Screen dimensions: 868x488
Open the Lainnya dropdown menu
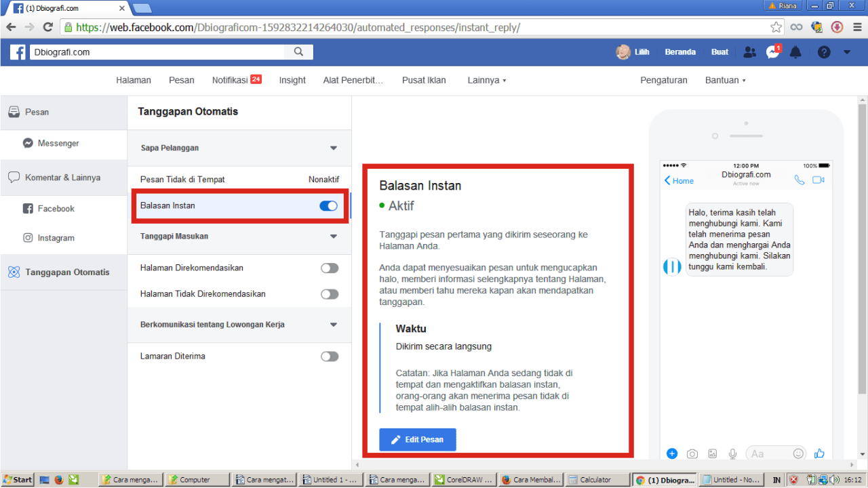487,80
